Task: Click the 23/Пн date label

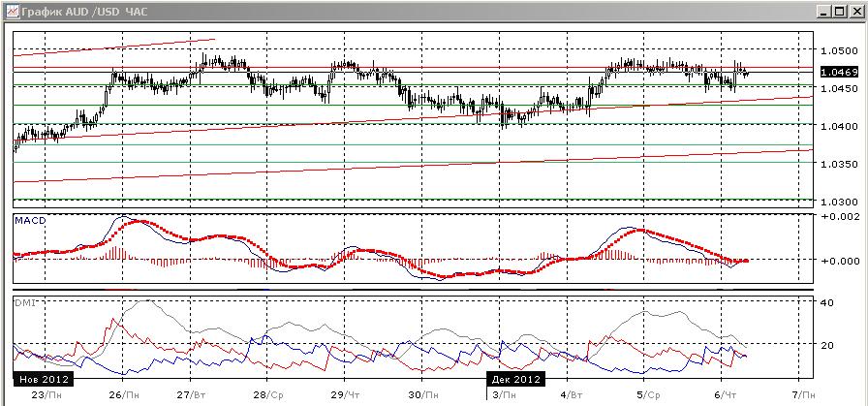Action: coord(45,394)
